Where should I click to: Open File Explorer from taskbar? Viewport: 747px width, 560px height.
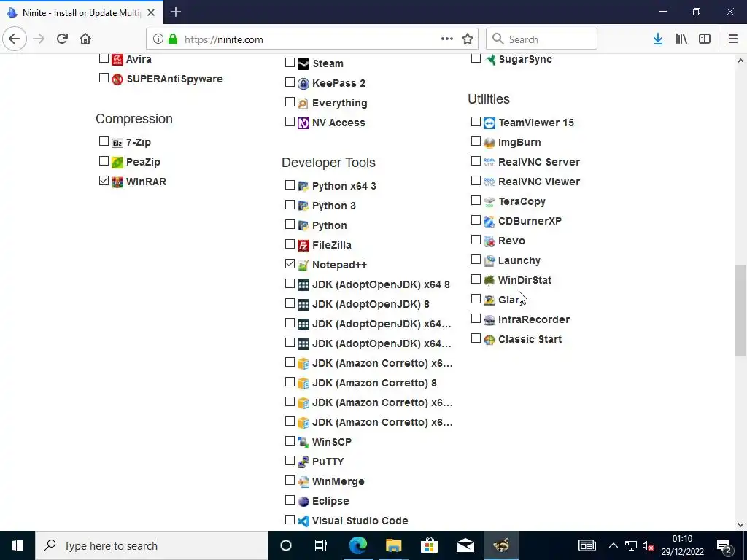point(393,545)
